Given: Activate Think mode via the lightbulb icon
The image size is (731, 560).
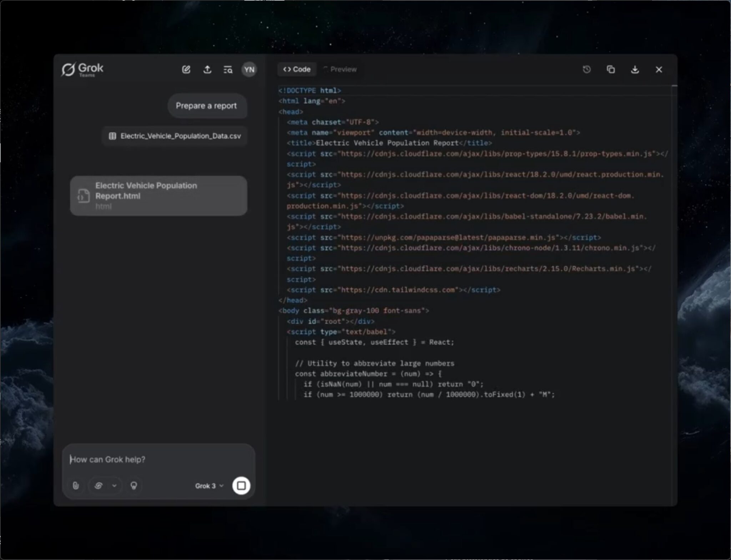Looking at the screenshot, I should click(x=133, y=485).
